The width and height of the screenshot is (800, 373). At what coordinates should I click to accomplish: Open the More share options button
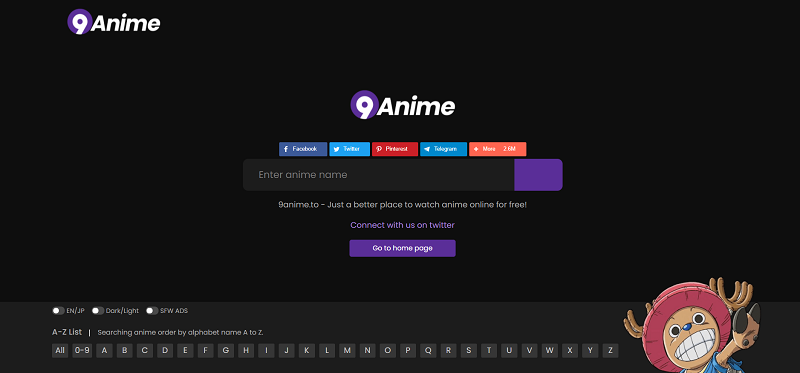point(497,149)
